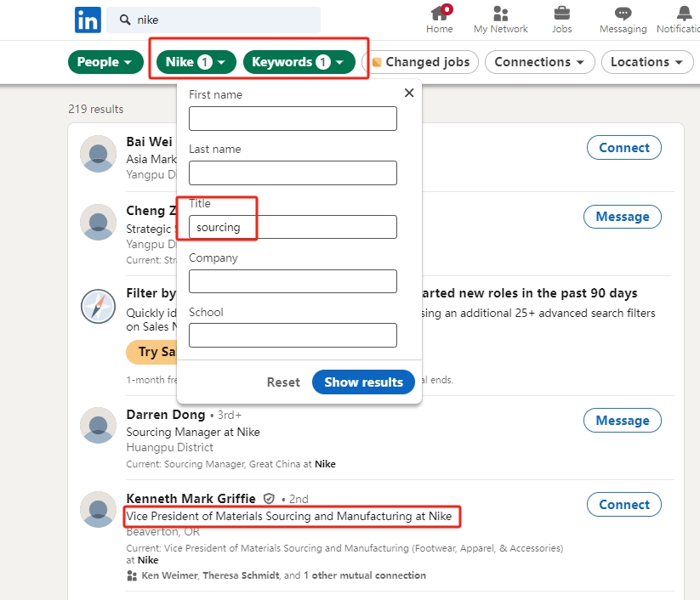Click 'Huangpu District' location text
The height and width of the screenshot is (600, 700).
pos(169,447)
